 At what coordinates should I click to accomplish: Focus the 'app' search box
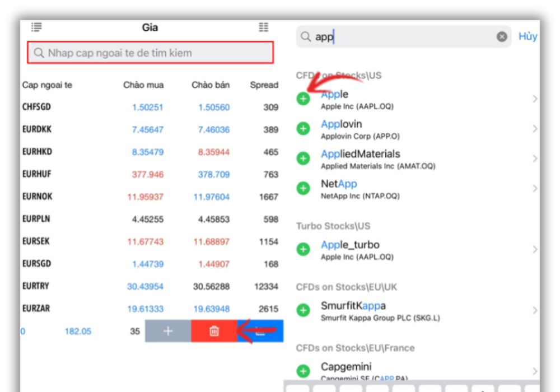[x=404, y=36]
